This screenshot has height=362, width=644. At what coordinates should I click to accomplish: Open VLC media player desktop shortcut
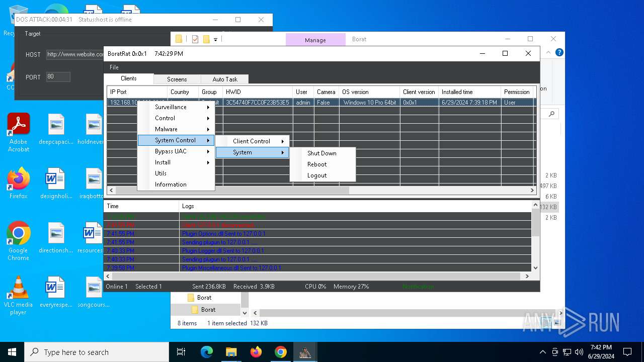[19, 295]
